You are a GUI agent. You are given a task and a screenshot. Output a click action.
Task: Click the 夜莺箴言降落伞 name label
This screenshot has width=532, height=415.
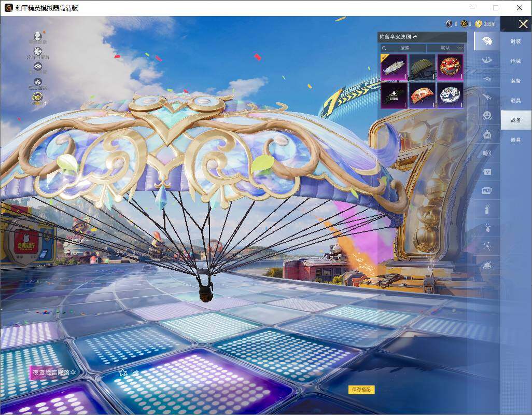(54, 372)
